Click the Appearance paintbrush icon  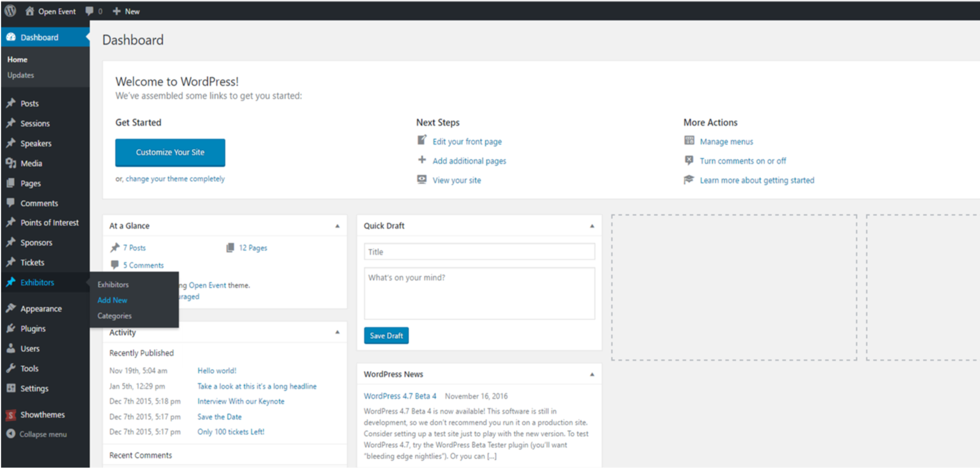coord(11,308)
